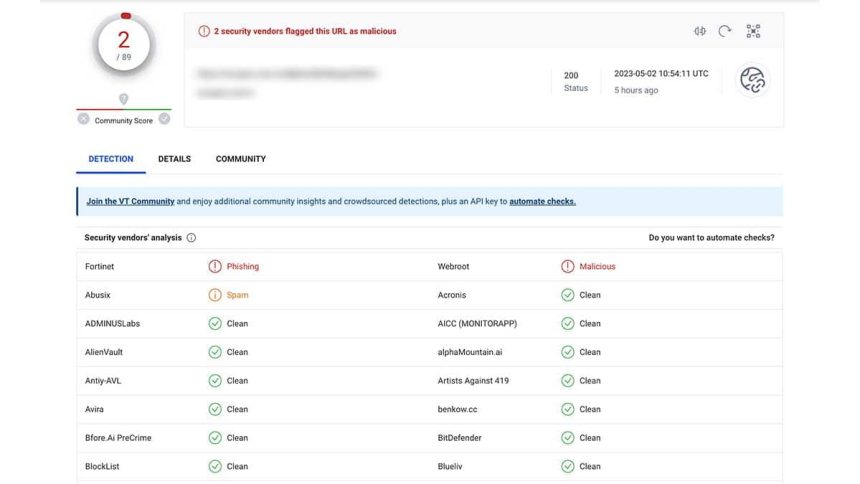Click the Artists Against 419 vendor name

click(x=473, y=380)
